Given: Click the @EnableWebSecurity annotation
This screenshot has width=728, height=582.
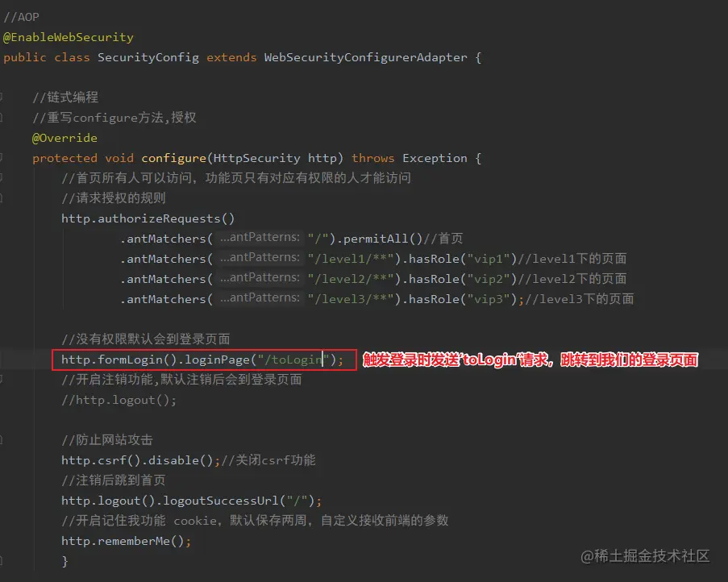Looking at the screenshot, I should click(x=69, y=37).
